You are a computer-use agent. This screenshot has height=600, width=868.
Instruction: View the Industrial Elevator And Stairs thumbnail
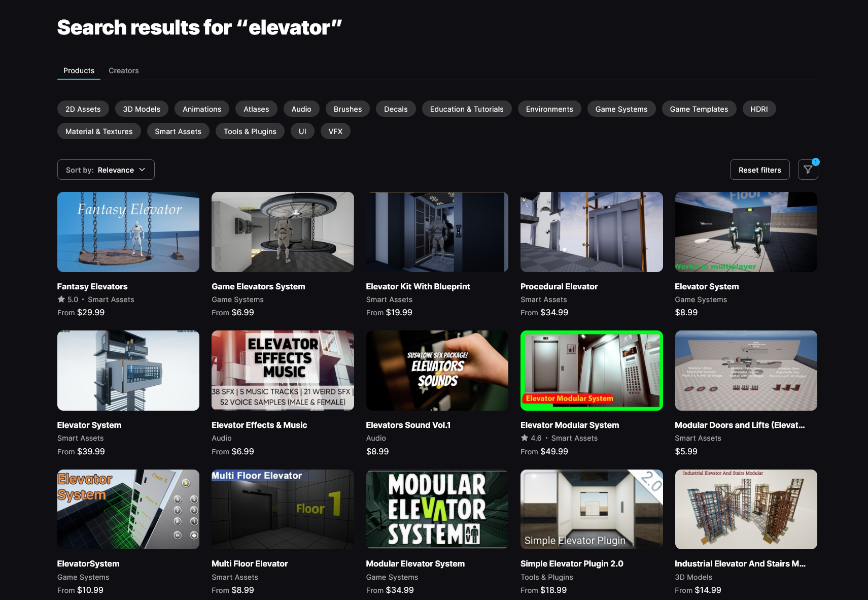[x=746, y=509]
